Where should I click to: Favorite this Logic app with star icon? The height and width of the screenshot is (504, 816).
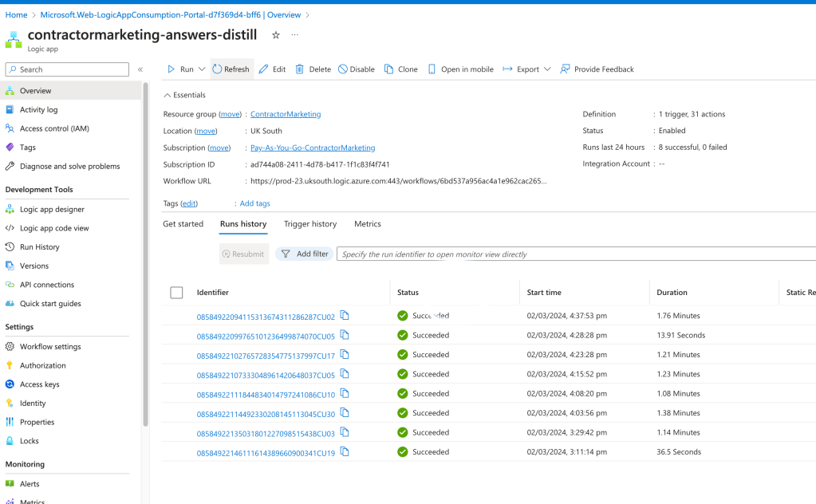276,35
